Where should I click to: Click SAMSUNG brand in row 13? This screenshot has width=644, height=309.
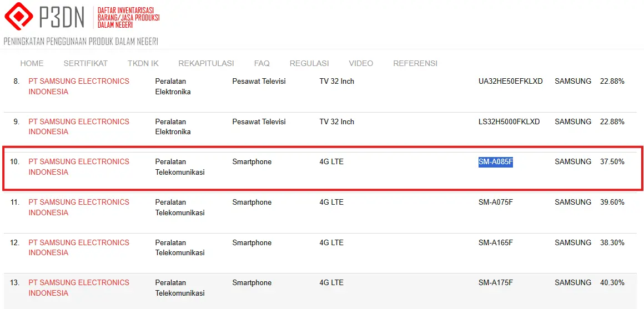coord(573,283)
